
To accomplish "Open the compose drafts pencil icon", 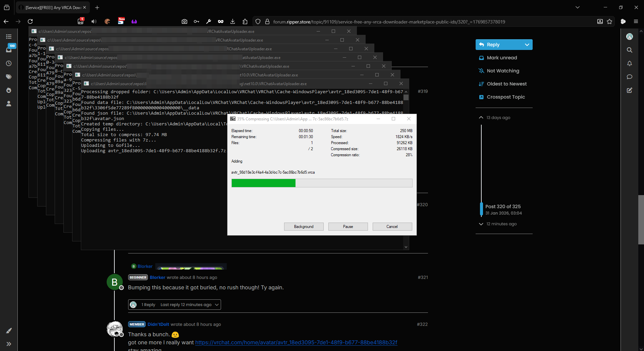I will tap(630, 90).
